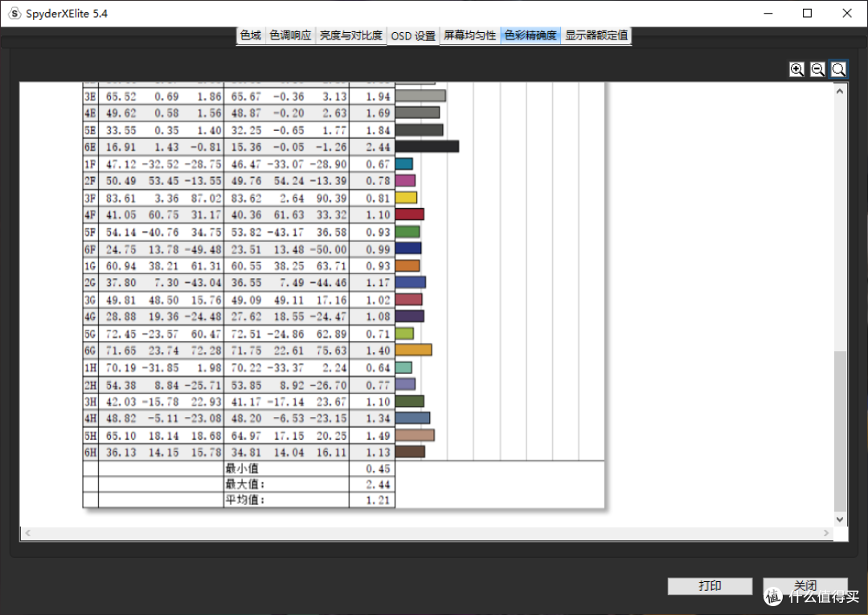Viewport: 868px width, 615px height.
Task: Open the OSD 设置 tab
Action: coord(414,36)
